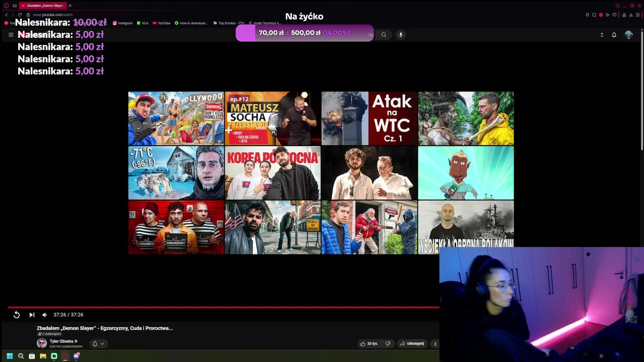The image size is (644, 362).
Task: Open the Mateusz Socha ep.12 video
Action: click(x=273, y=118)
